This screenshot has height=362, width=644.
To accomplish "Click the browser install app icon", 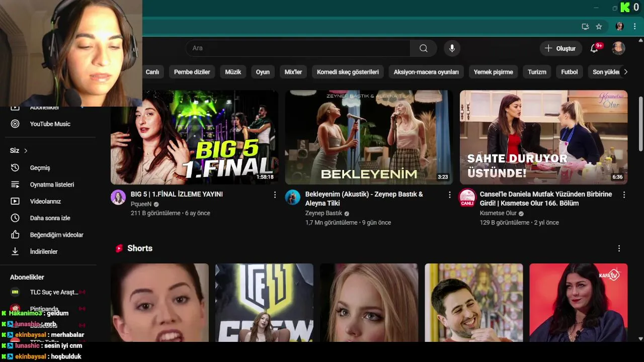I will [x=585, y=27].
